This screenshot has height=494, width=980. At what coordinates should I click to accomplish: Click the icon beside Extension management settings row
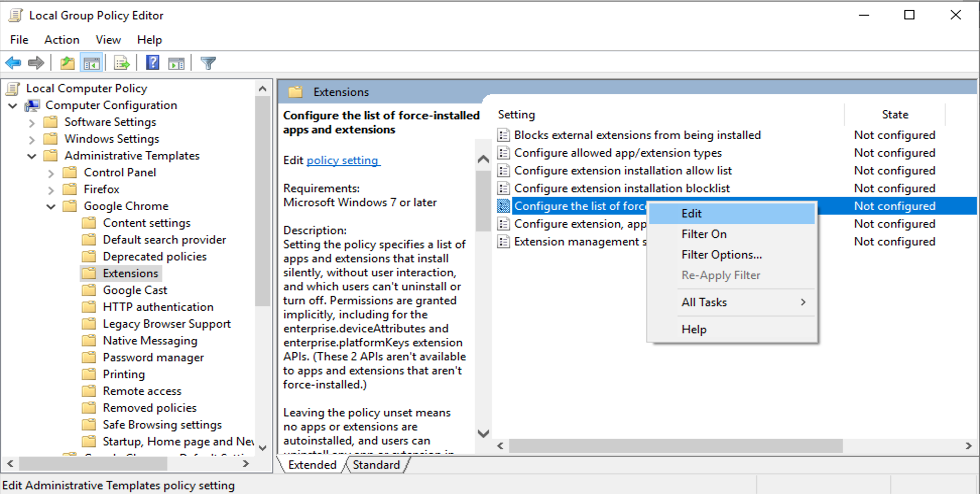tap(503, 241)
